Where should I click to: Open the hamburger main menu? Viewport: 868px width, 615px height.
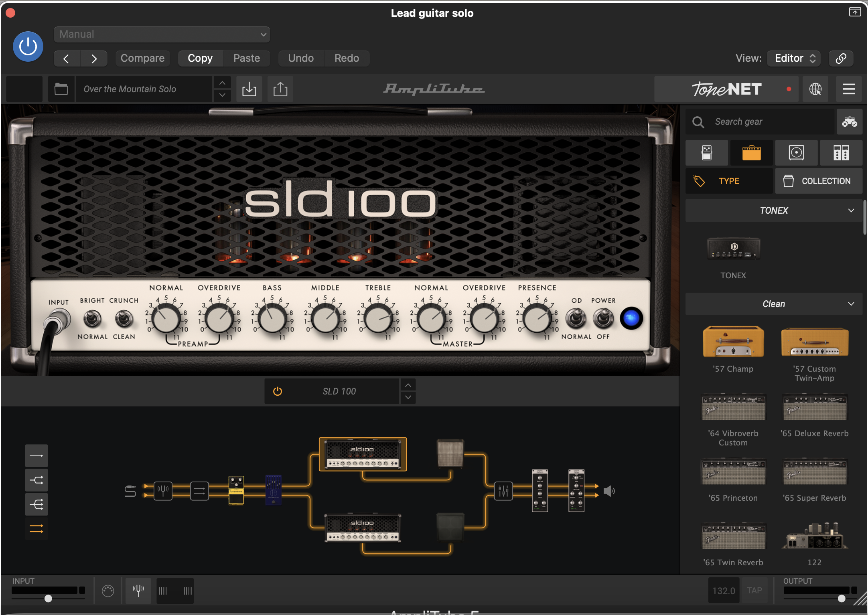coord(849,89)
